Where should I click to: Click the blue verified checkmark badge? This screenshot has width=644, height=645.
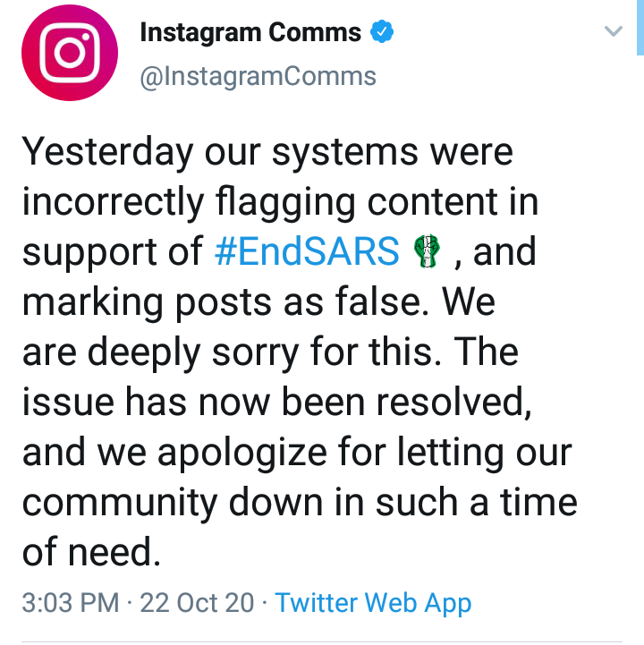[x=382, y=31]
